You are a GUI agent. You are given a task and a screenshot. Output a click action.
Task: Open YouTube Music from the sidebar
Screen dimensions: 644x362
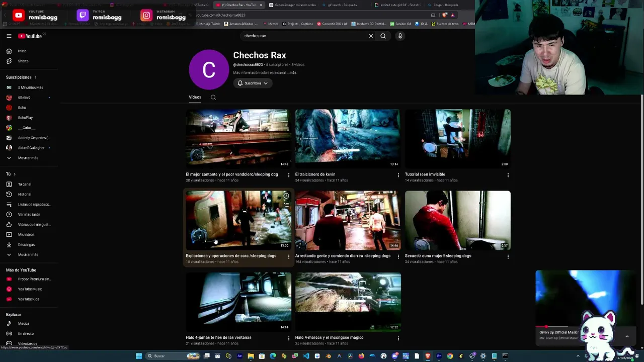coord(30,289)
